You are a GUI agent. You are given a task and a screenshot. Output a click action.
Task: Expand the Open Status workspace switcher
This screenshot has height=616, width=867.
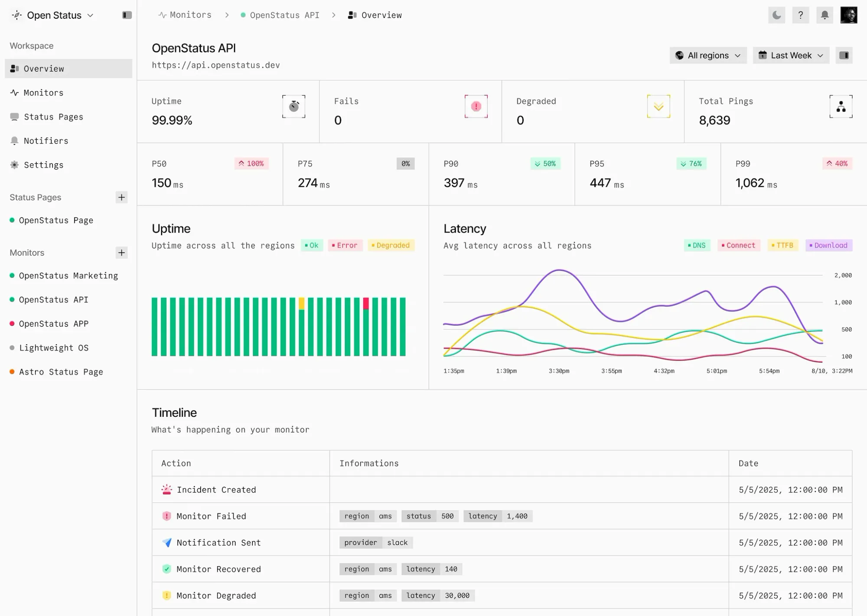[54, 15]
